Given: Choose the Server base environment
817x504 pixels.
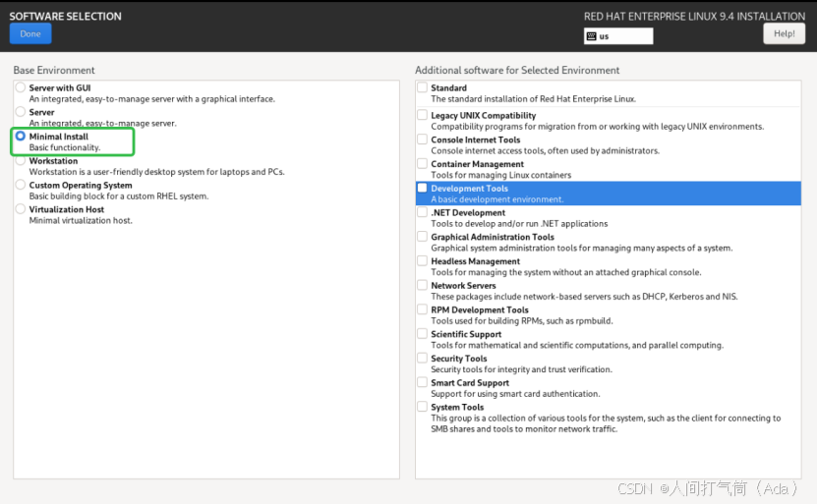Looking at the screenshot, I should tap(21, 111).
